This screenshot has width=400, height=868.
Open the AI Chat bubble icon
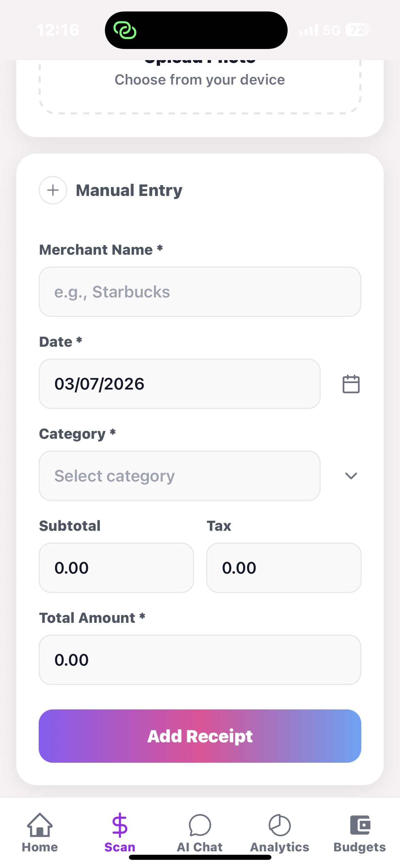click(200, 825)
